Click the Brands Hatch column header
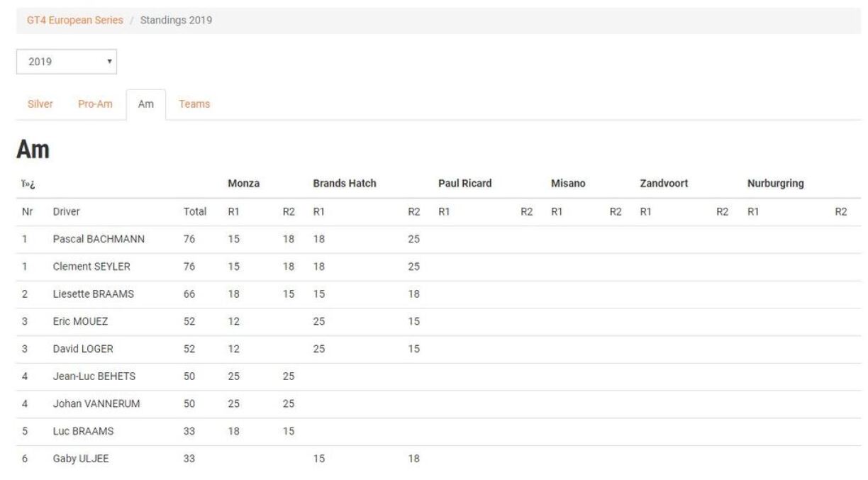 tap(344, 184)
